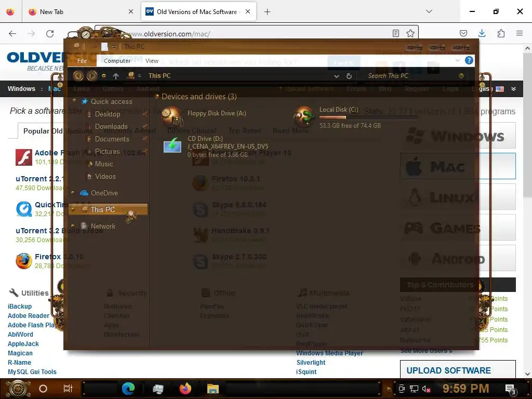Open Floppy Disk Drive (A:) icon
The height and width of the screenshot is (399, 532).
pos(171,116)
